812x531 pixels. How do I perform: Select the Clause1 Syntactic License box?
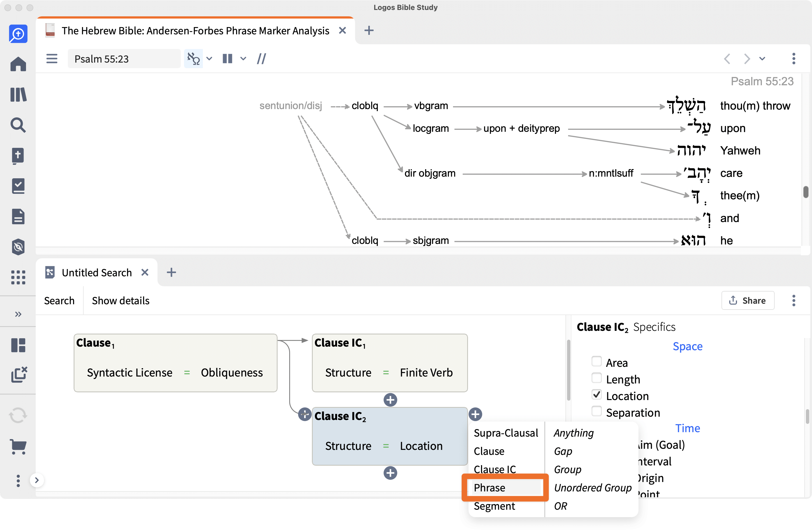pos(175,362)
